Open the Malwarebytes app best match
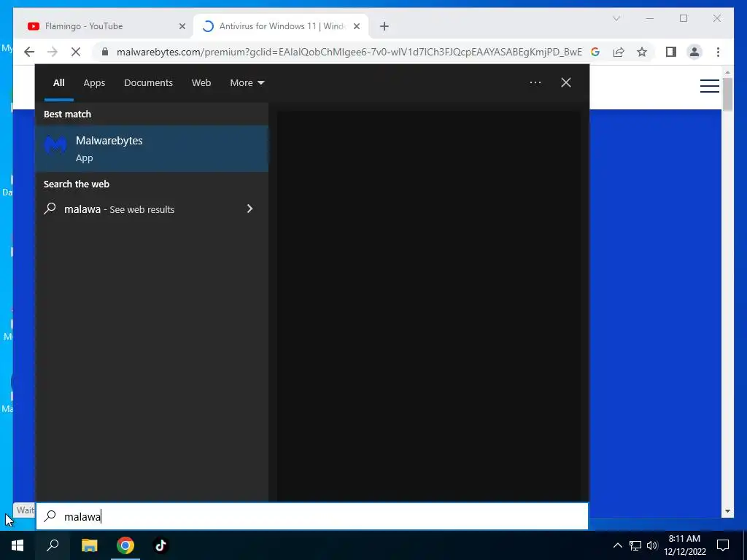 coord(152,149)
